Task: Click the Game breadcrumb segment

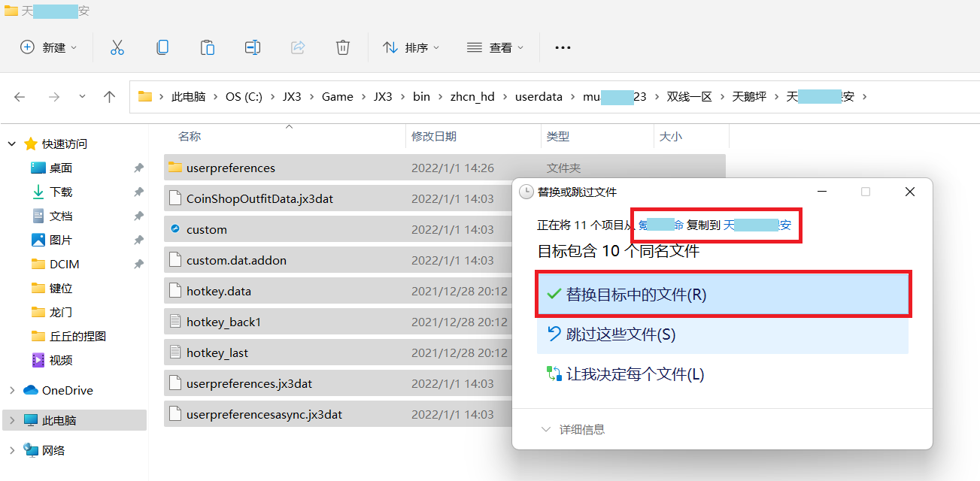Action: [337, 97]
